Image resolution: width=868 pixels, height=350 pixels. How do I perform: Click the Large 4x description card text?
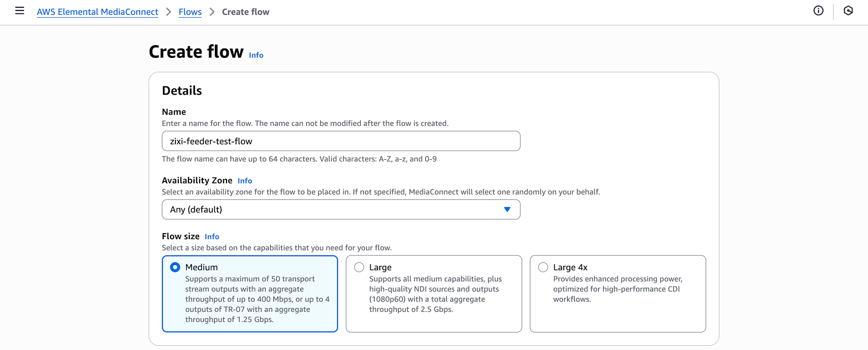[617, 289]
